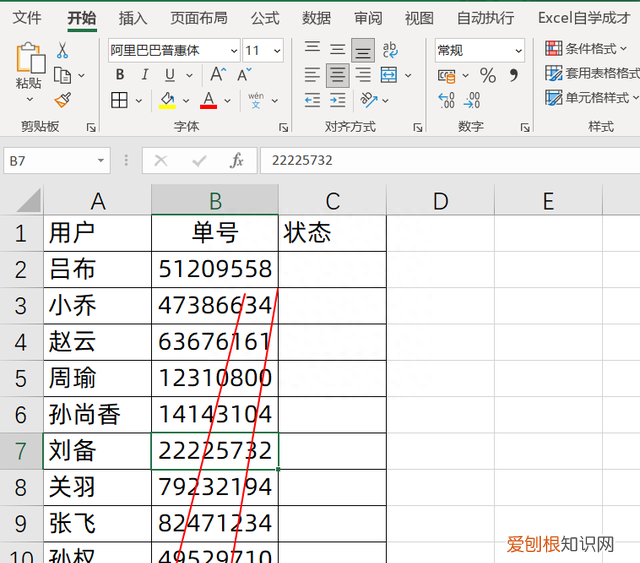This screenshot has height=563, width=640.
Task: Open 套用表格格式 table format
Action: [592, 73]
